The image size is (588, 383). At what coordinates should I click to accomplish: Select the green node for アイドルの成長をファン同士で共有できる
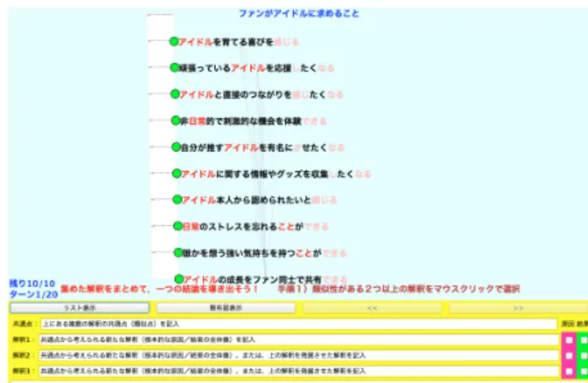(179, 278)
